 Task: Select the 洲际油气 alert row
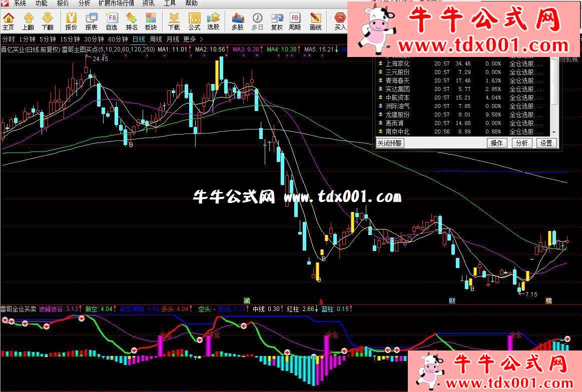tap(463, 106)
